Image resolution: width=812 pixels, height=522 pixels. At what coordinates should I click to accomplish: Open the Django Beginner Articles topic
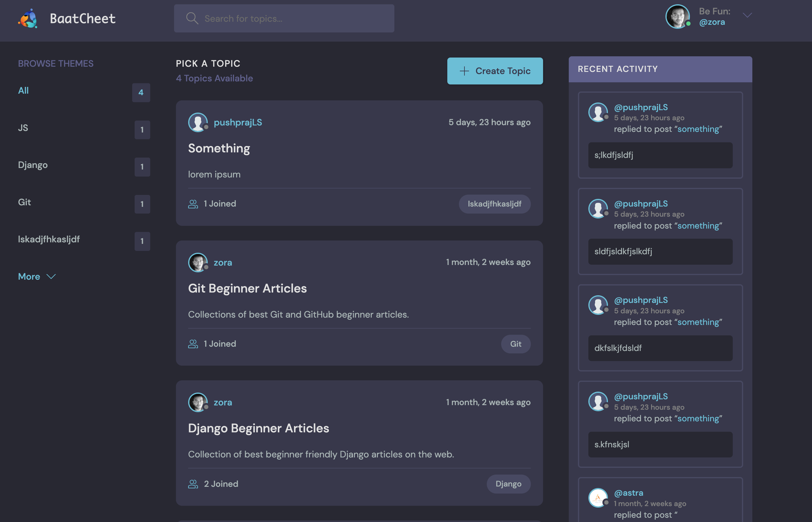pyautogui.click(x=259, y=428)
